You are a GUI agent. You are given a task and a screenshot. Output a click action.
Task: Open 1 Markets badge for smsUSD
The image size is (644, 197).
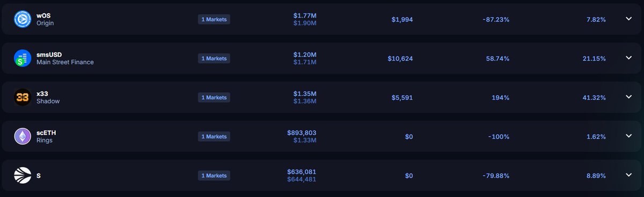[214, 58]
